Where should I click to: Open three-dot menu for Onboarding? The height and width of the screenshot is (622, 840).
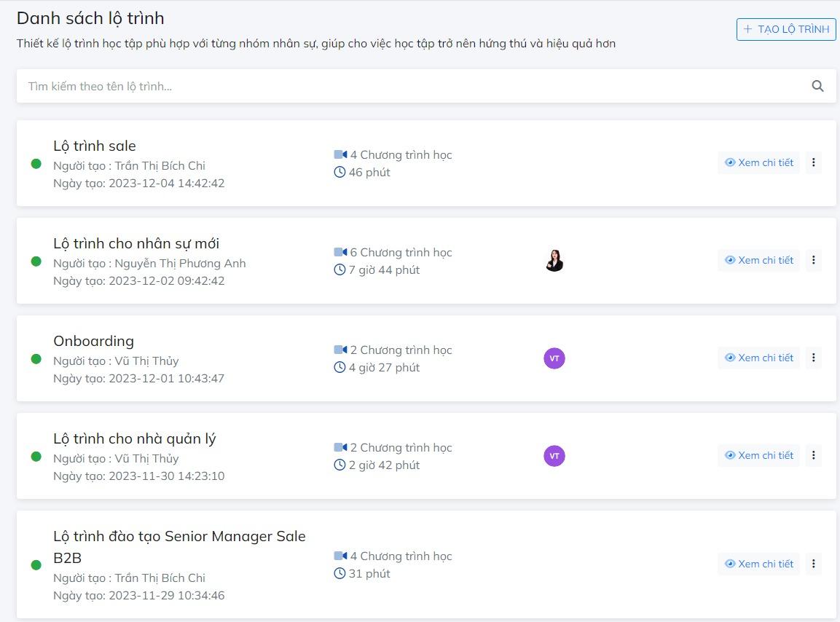click(x=814, y=358)
